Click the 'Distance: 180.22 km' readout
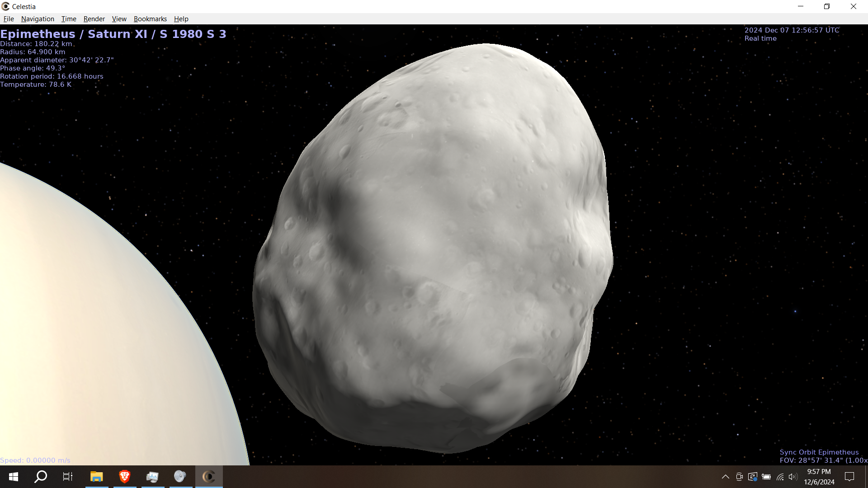Viewport: 868px width, 488px height. point(36,44)
